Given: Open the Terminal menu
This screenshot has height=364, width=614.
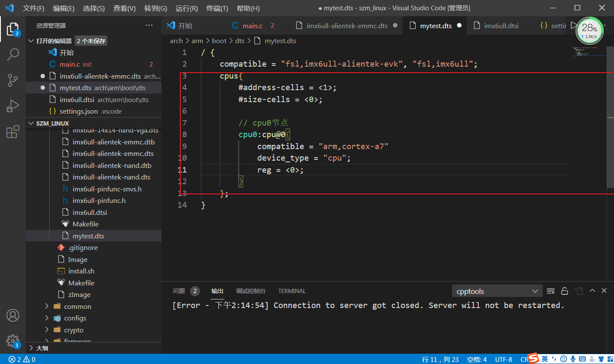Looking at the screenshot, I should pos(217,8).
